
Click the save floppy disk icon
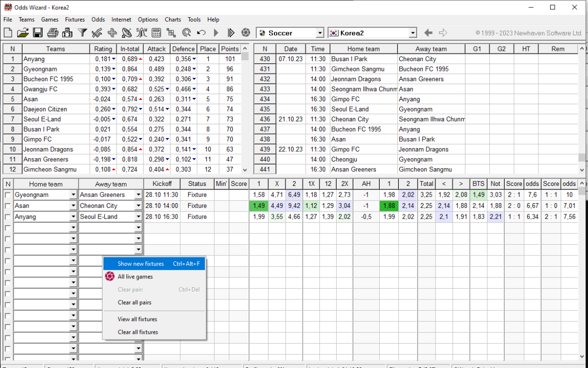tap(38, 33)
